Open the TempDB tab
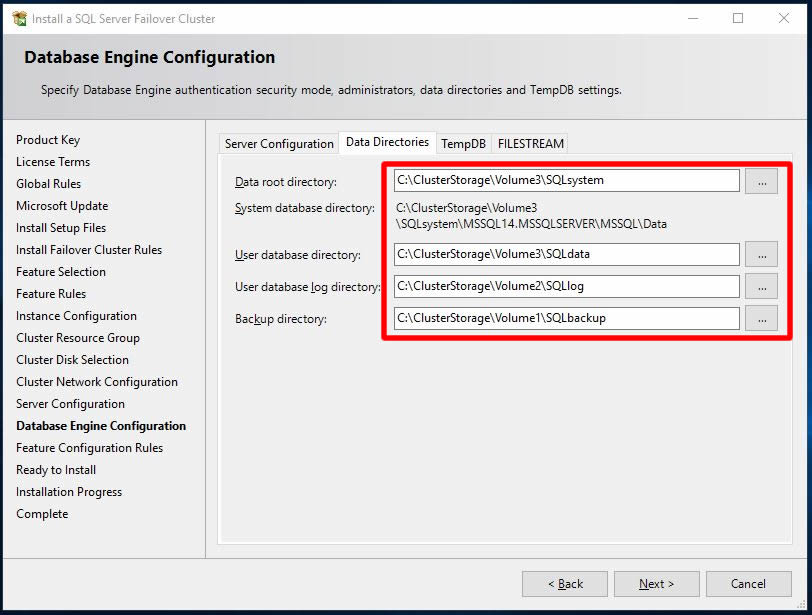This screenshot has height=615, width=812. pyautogui.click(x=463, y=144)
